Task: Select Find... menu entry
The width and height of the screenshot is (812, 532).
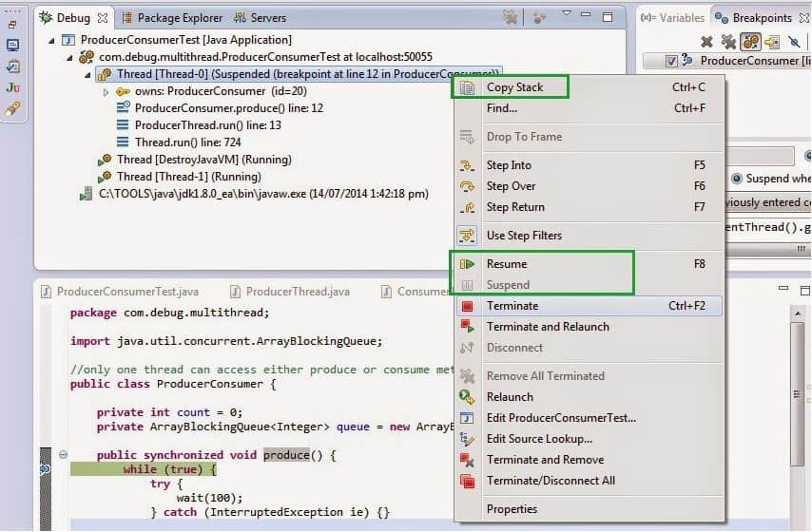Action: (589, 108)
